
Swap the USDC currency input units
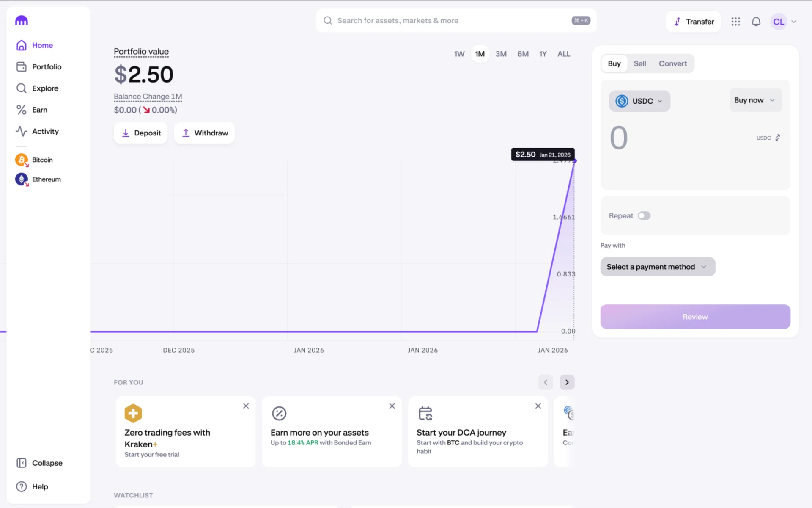777,138
